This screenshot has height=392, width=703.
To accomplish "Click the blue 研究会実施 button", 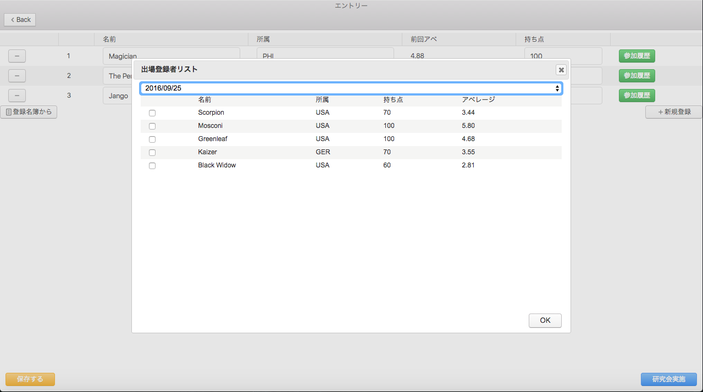I will tap(668, 379).
